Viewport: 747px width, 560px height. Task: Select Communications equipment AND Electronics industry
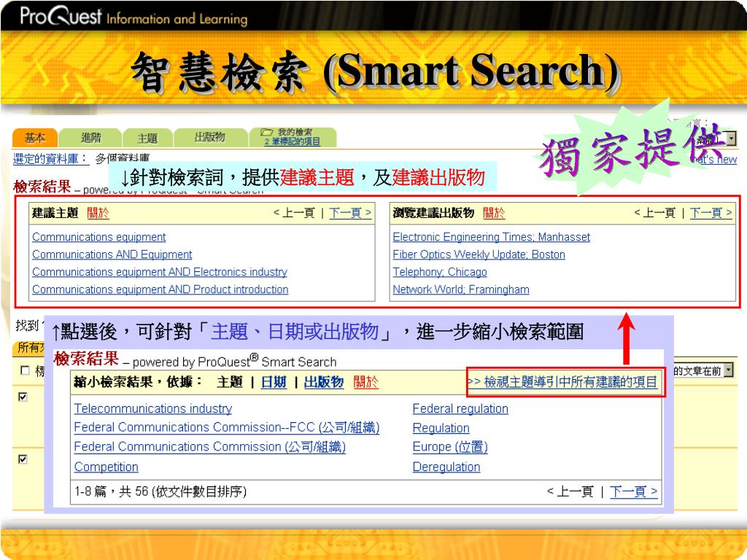tap(160, 272)
